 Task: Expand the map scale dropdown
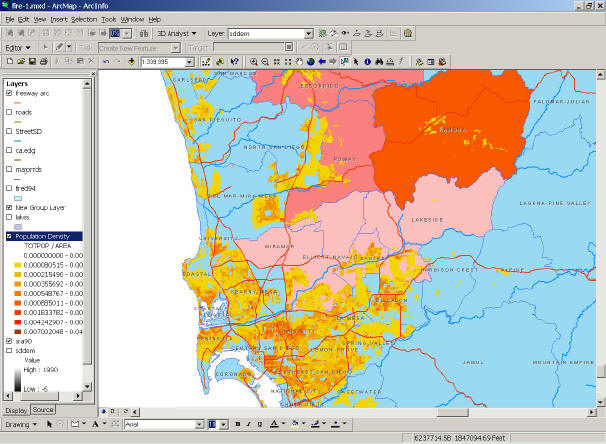pos(189,62)
